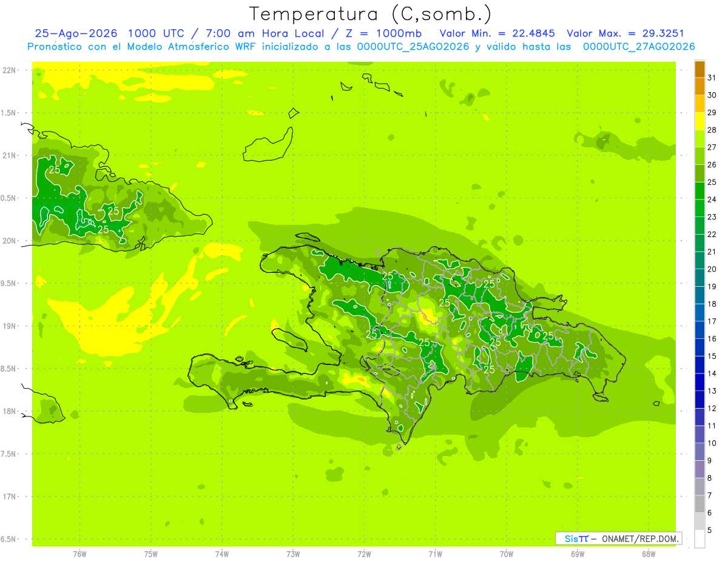Image resolution: width=728 pixels, height=562 pixels.
Task: Click the 0000UTC_27AGO2026 validity time text
Action: [639, 47]
